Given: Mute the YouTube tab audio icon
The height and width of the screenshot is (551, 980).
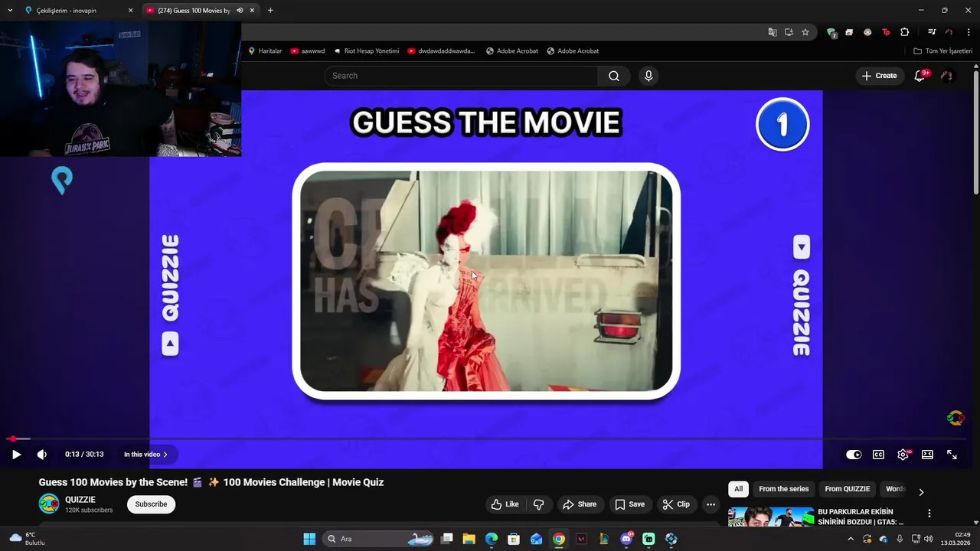Looking at the screenshot, I should 240,11.
